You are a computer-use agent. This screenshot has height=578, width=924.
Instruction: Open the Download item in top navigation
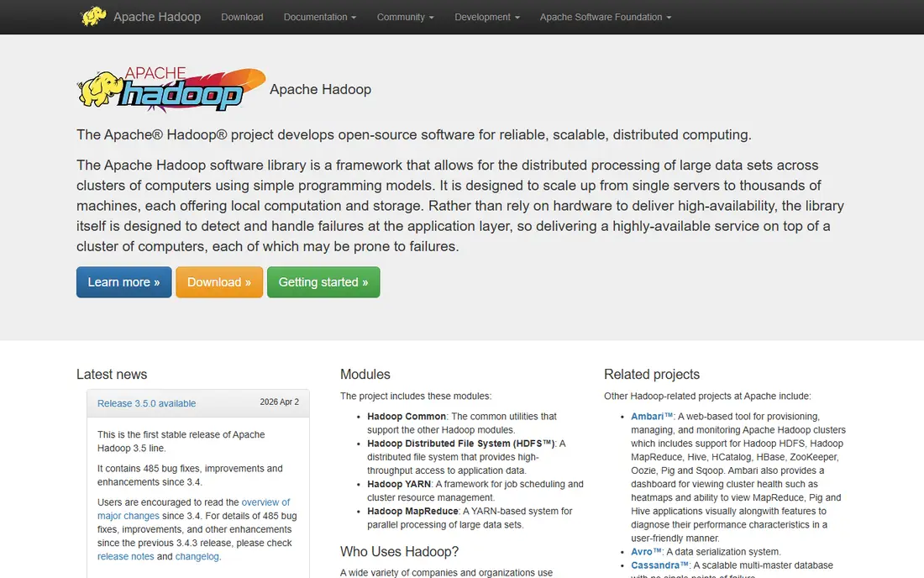point(242,17)
